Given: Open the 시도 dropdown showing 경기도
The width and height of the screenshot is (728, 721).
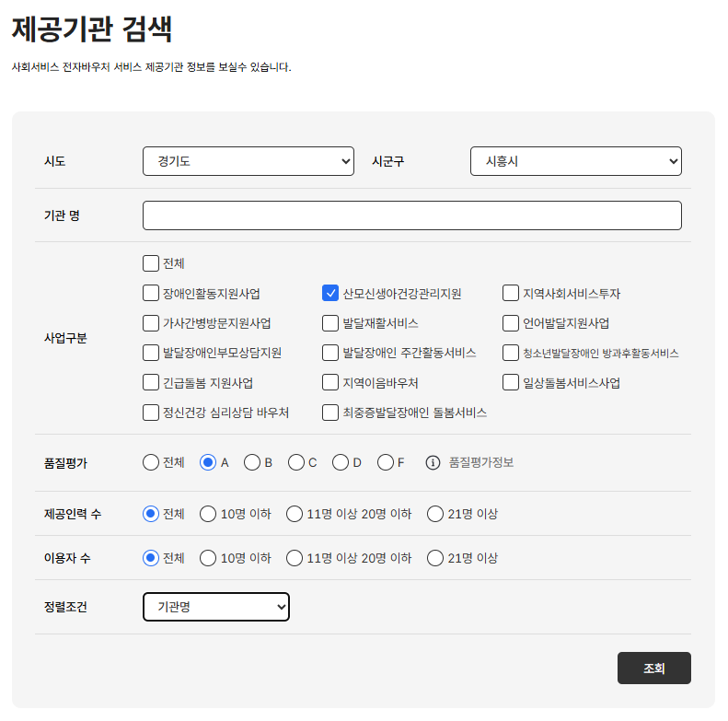Looking at the screenshot, I should [x=248, y=161].
